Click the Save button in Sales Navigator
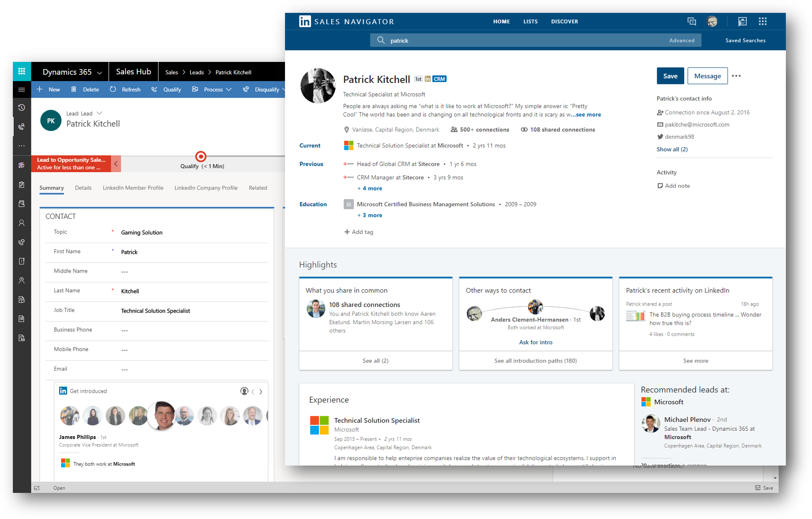 point(670,76)
